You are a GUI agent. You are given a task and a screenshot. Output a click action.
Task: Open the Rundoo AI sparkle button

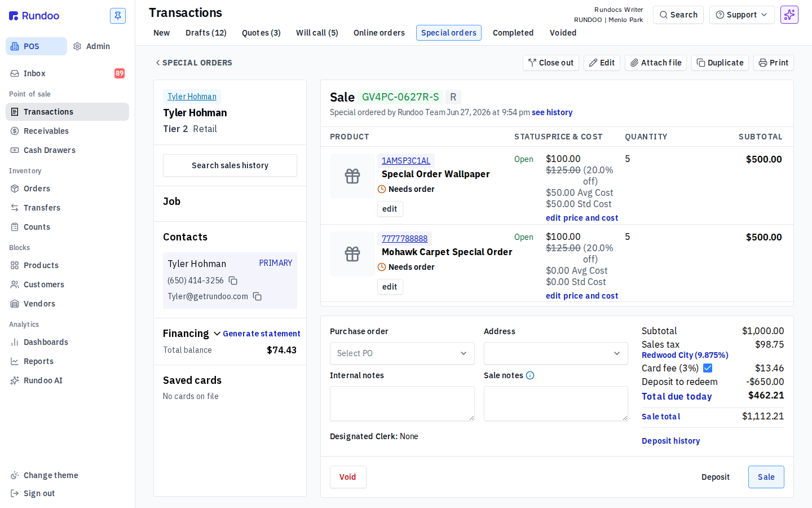coord(789,15)
